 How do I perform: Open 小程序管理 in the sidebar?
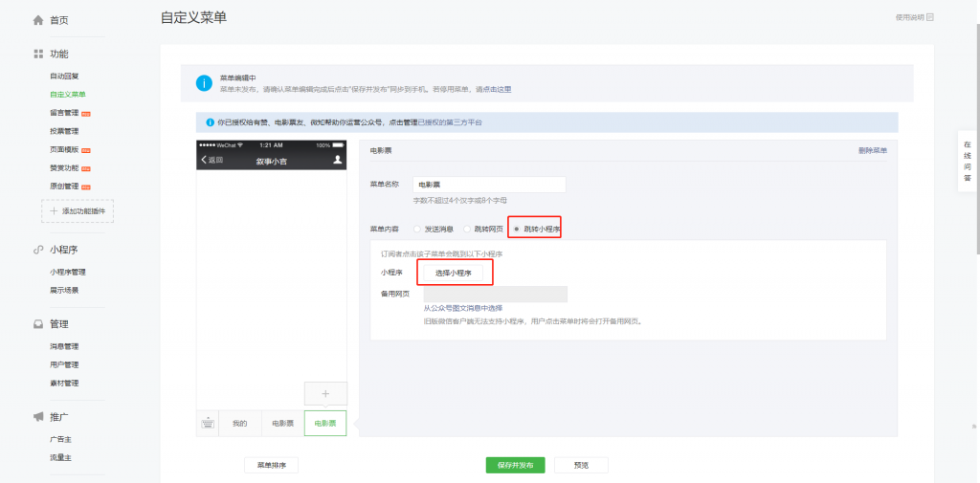(68, 273)
